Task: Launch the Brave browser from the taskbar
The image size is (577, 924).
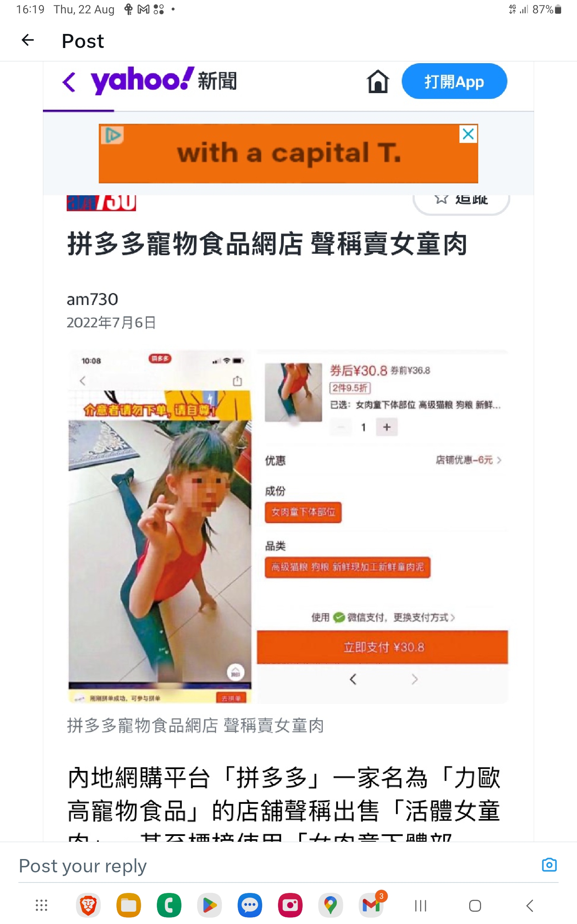Action: click(x=88, y=905)
